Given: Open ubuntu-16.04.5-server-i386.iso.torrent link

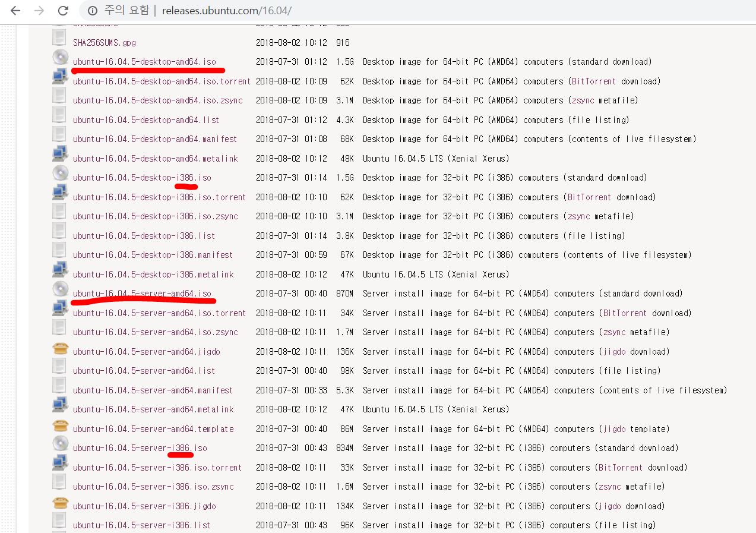Looking at the screenshot, I should pos(157,468).
